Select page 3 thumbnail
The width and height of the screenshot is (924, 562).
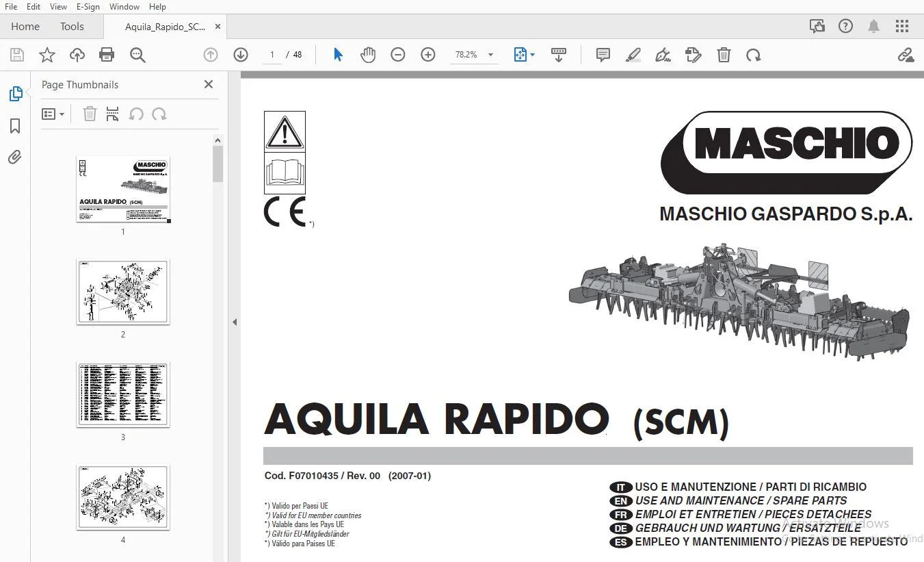[123, 395]
